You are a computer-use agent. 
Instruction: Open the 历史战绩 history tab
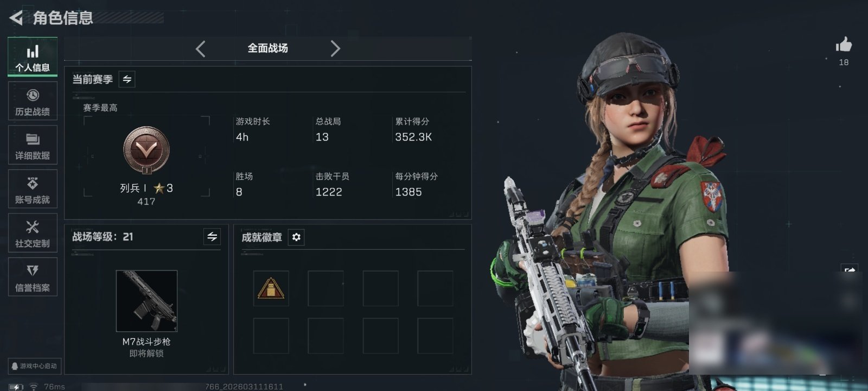pos(33,101)
